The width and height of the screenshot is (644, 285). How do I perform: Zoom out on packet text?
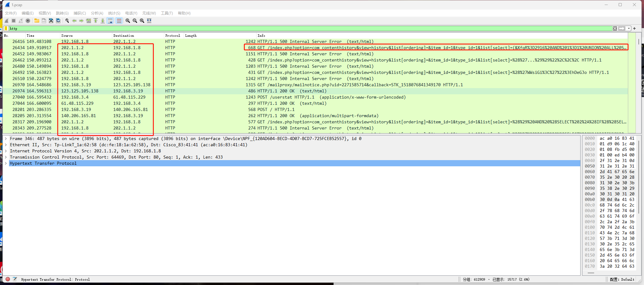tap(135, 21)
